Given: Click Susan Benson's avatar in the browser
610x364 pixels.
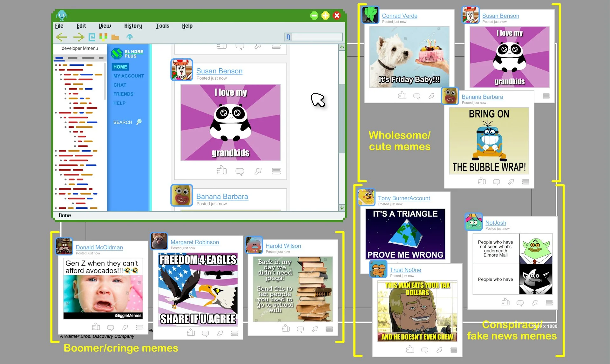Looking at the screenshot, I should coord(182,70).
